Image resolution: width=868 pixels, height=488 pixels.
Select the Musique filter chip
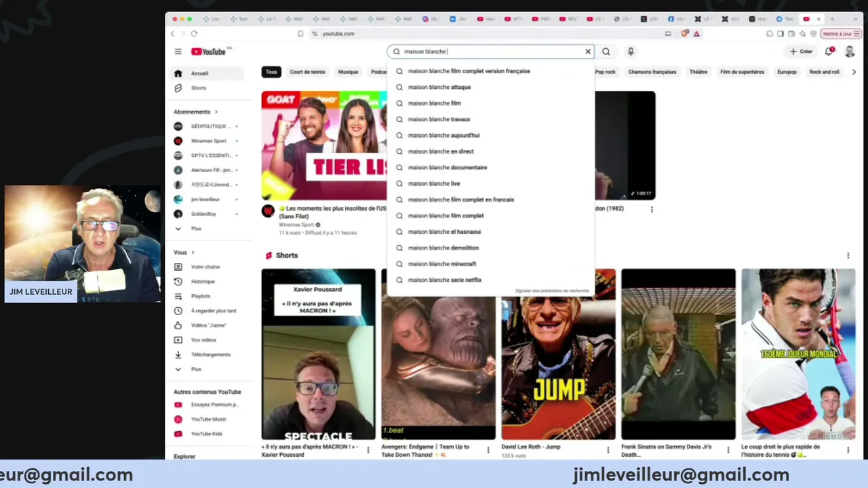click(x=348, y=72)
